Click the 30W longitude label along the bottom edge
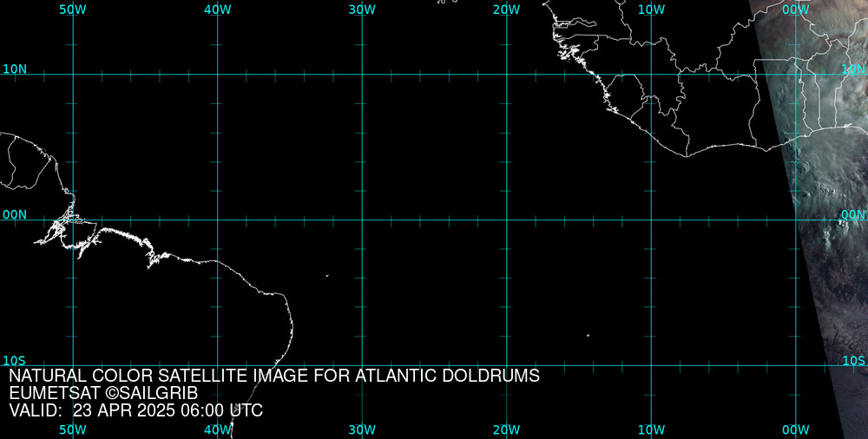 [363, 430]
